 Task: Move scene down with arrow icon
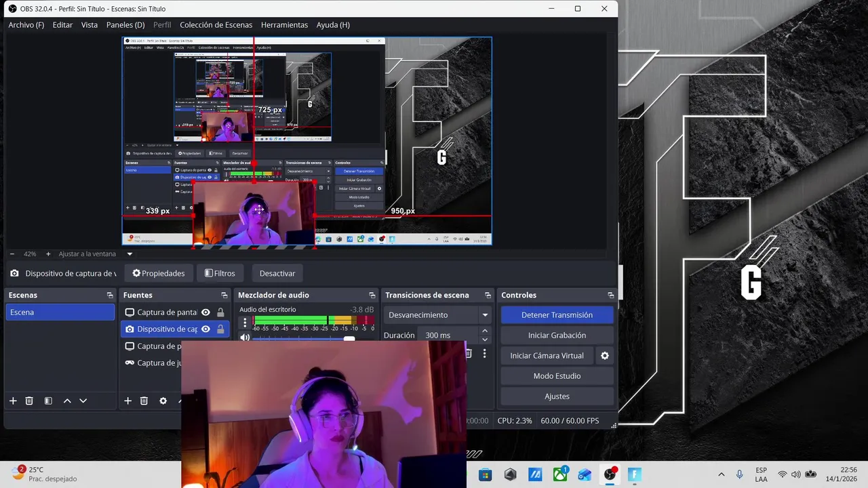coord(83,401)
